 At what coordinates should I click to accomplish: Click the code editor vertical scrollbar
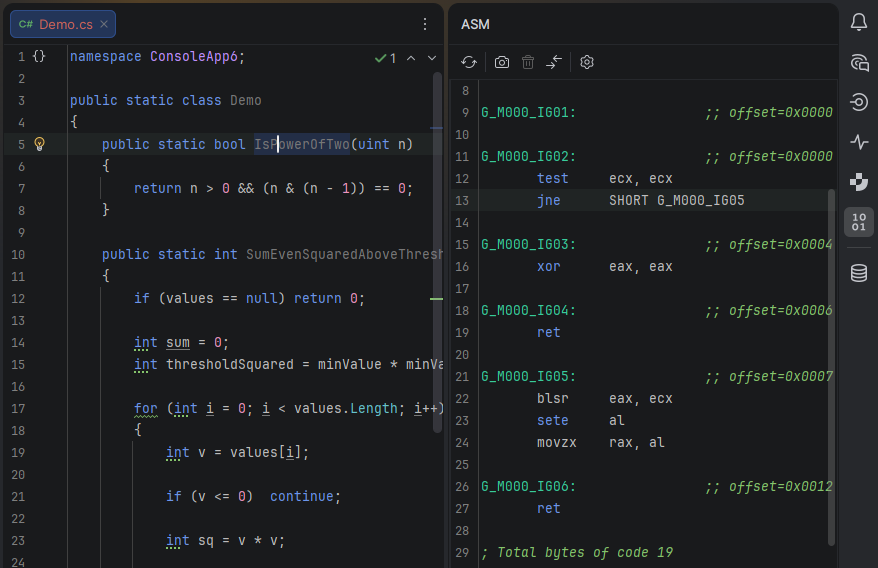tap(437, 252)
